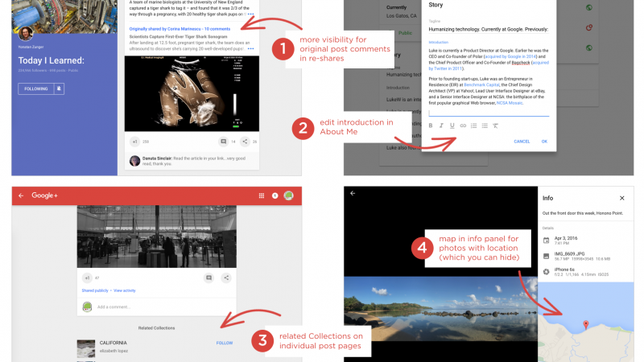Insert a link using the Story editor toolbar
The width and height of the screenshot is (644, 362).
point(463,125)
